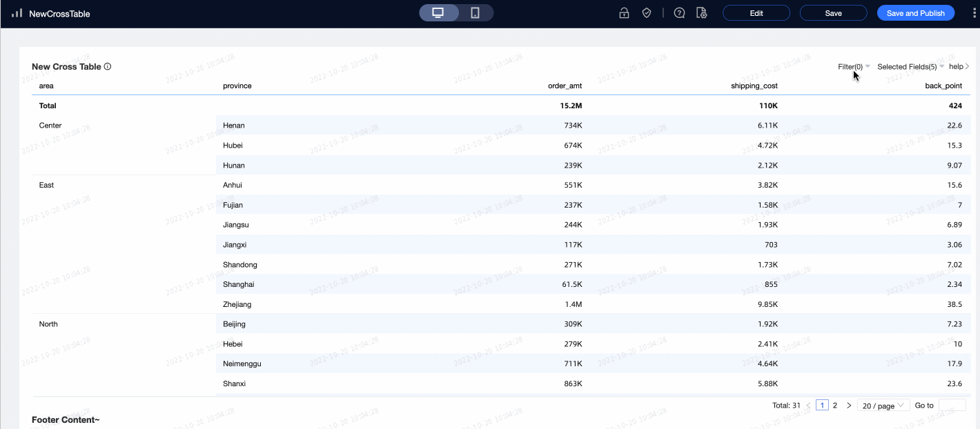Viewport: 980px width, 429px height.
Task: Click the Beijing province cell
Action: point(234,324)
